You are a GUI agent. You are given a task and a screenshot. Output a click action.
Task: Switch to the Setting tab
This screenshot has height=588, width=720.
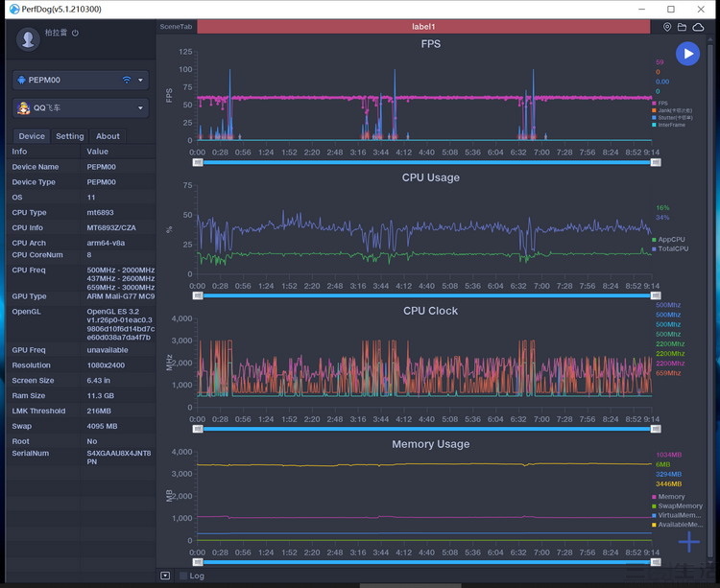pyautogui.click(x=70, y=136)
